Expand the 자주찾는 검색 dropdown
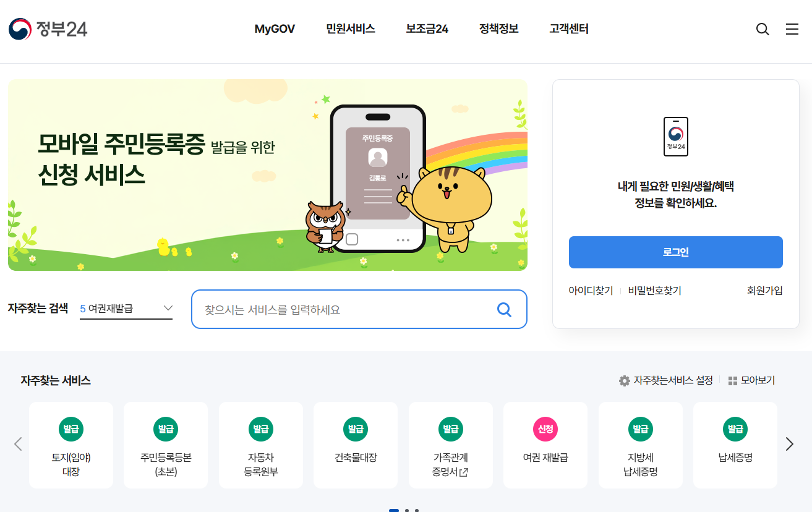Image resolution: width=812 pixels, height=512 pixels. (126, 308)
